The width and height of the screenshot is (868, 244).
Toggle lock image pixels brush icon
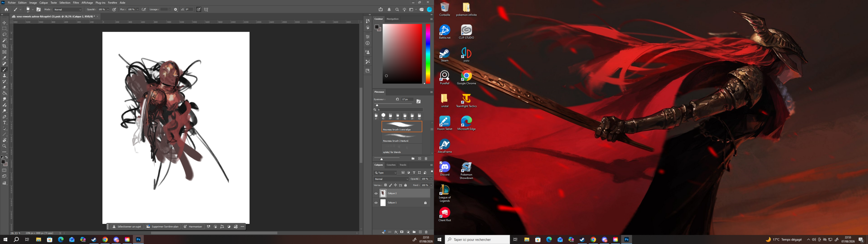[x=391, y=185]
